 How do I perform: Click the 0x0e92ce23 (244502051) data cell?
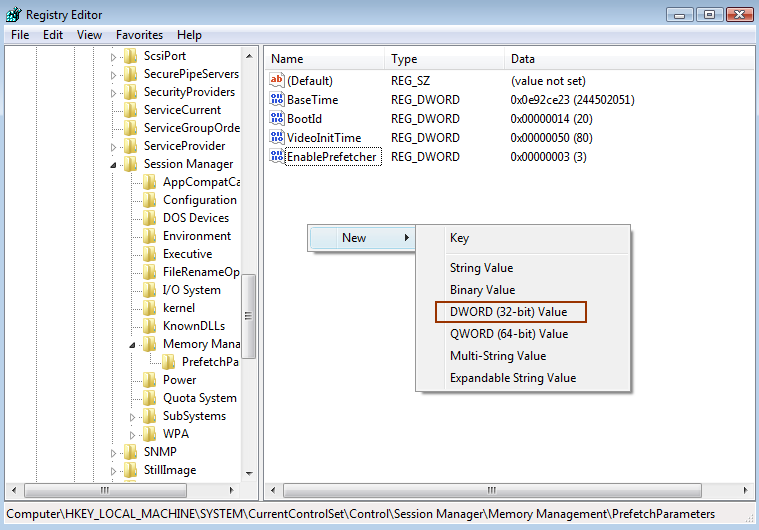(x=572, y=100)
